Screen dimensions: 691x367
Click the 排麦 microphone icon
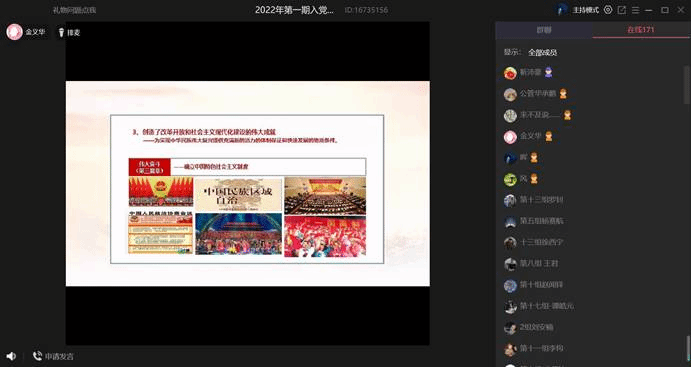point(62,32)
